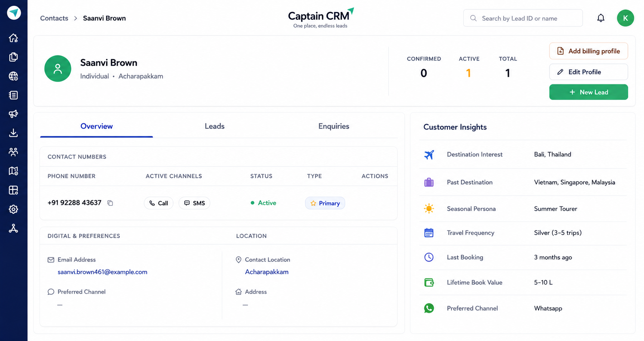Open the table grid icon in sidebar
This screenshot has width=644, height=341.
[x=13, y=190]
